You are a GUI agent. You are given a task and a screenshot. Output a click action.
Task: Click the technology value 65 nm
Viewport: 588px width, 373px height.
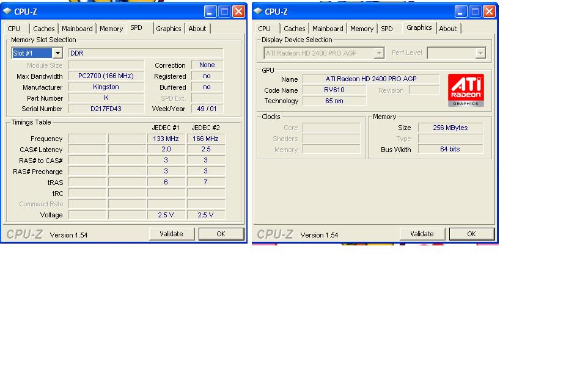tap(334, 101)
